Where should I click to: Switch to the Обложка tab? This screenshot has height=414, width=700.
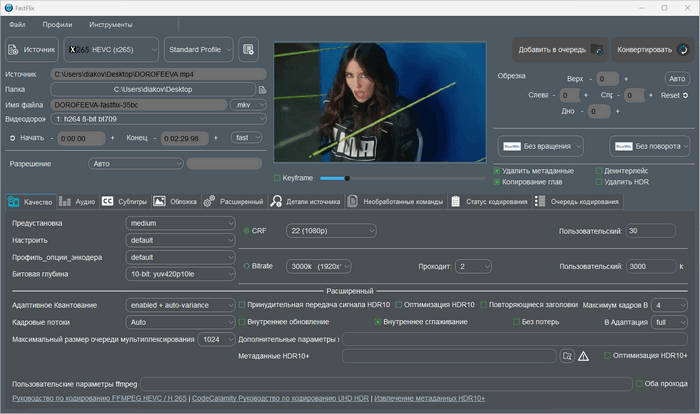(175, 202)
